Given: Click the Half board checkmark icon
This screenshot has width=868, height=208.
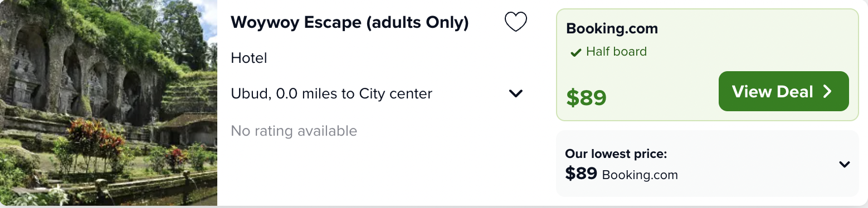Looking at the screenshot, I should 576,53.
